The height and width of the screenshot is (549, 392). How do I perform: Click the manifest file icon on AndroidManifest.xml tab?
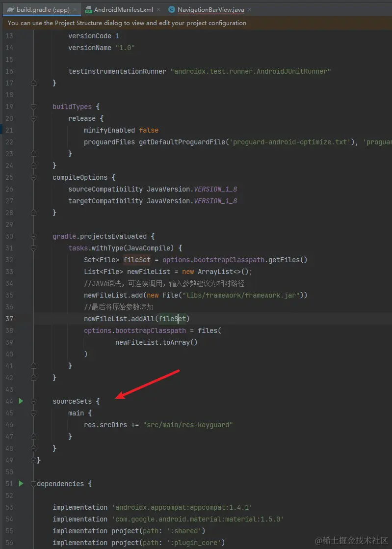tap(88, 9)
